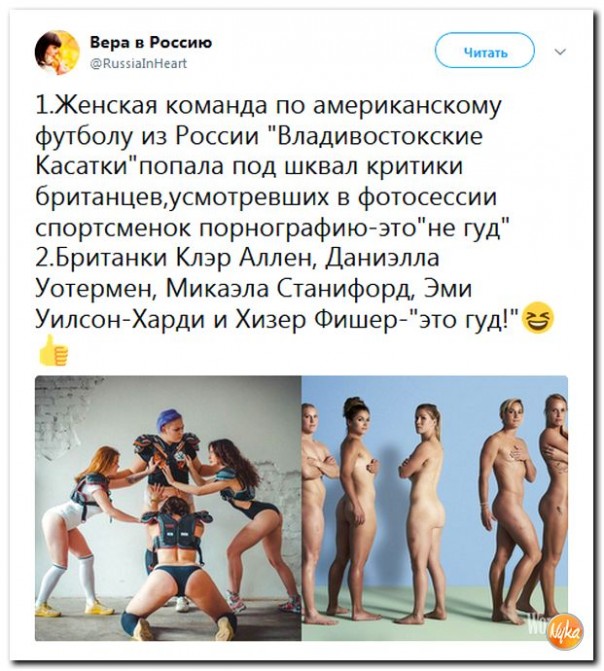Click the orange watermark logo on the photo
This screenshot has height=671, width=604.
tap(567, 631)
